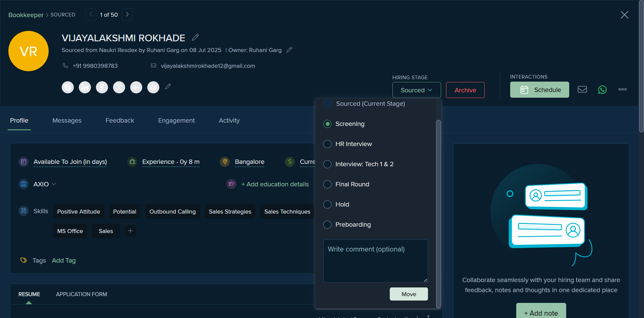Select Hold stage radio button
The height and width of the screenshot is (318, 644).
[327, 205]
